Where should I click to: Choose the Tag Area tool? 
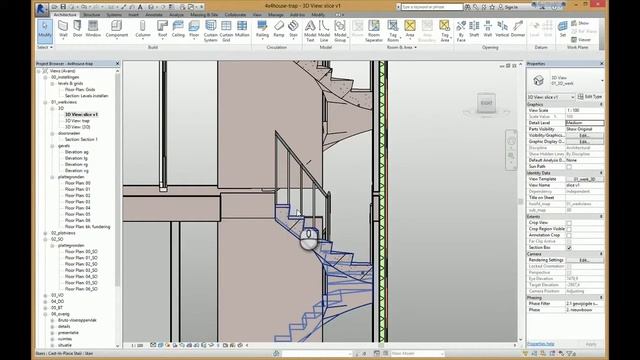tap(444, 31)
